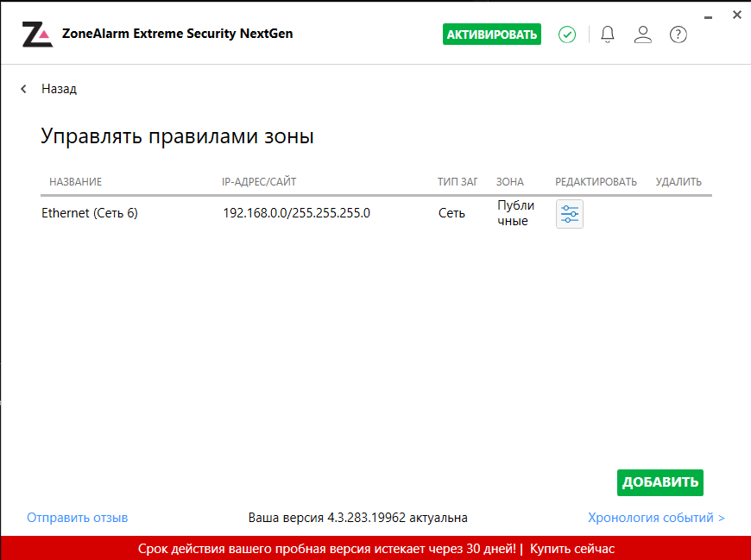The image size is (751, 560).
Task: Click the Сеть type cell
Action: tap(451, 213)
